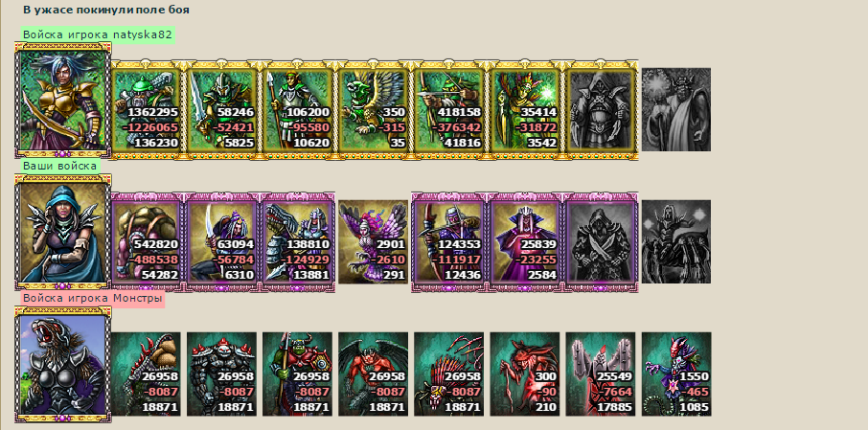Screen dimensions: 868x430
Task: Click the Войска игрока Монстры label
Action: (92, 299)
